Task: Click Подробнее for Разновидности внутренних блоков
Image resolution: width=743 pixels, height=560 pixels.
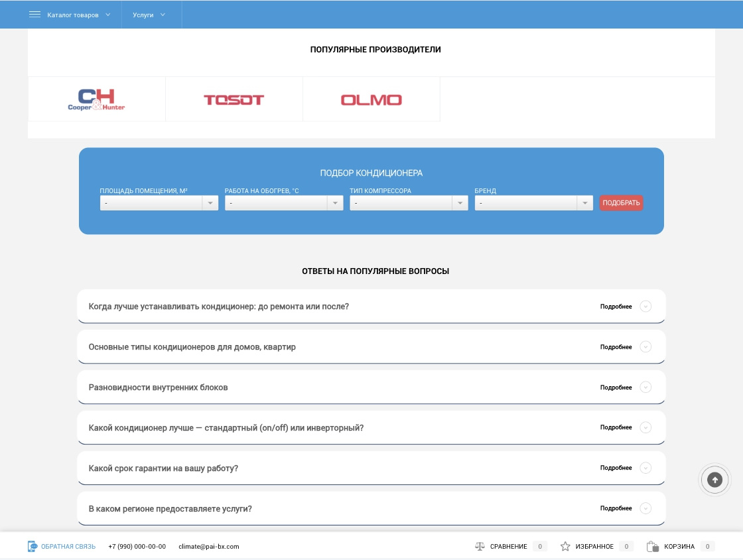Action: point(616,387)
